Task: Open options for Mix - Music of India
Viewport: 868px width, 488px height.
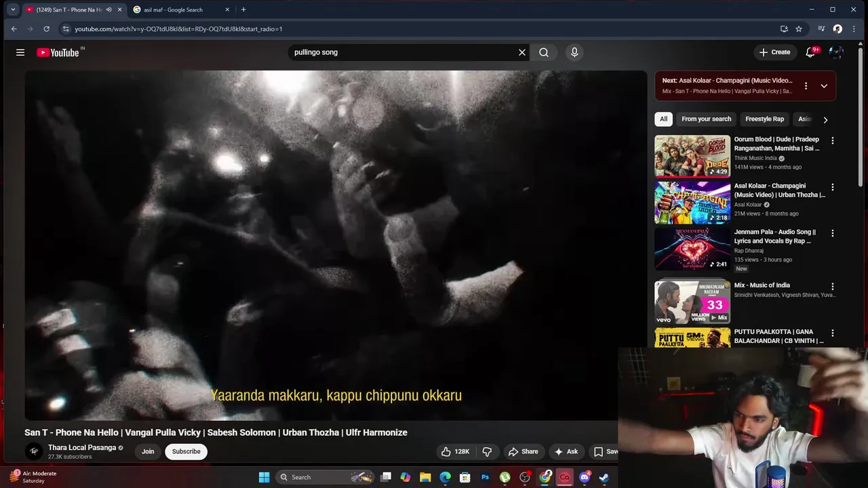Action: tap(833, 287)
